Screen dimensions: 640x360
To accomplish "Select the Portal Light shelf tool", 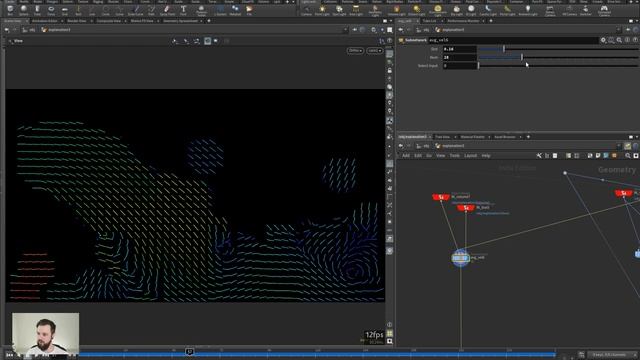I will tap(507, 10).
